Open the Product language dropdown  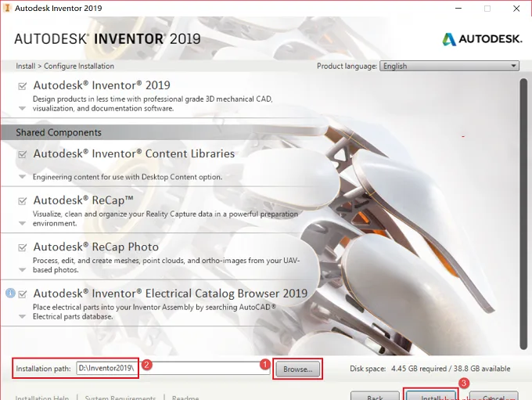(449, 66)
